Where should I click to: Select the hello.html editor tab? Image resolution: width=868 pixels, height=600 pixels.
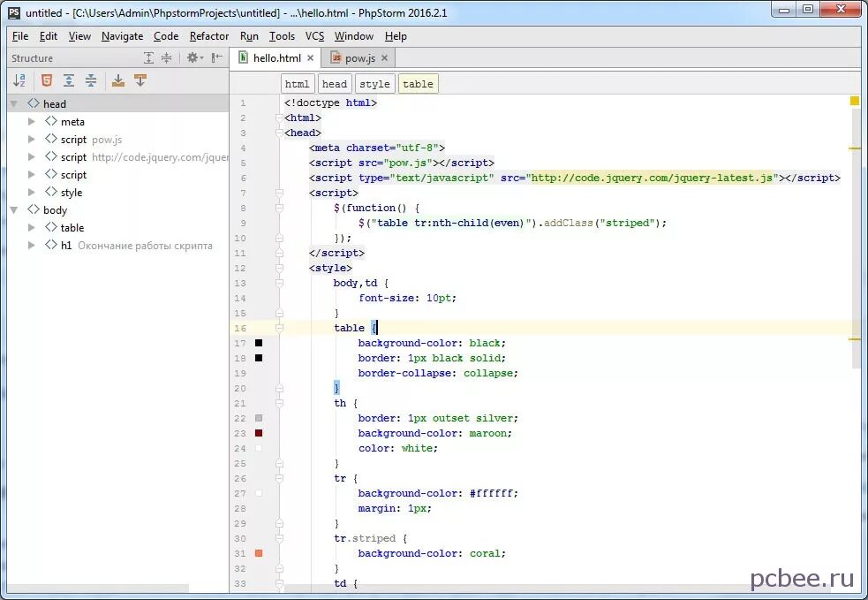pyautogui.click(x=275, y=57)
